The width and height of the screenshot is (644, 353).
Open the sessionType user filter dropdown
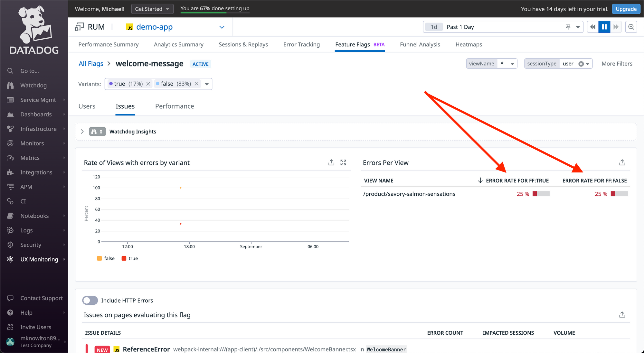click(x=589, y=64)
